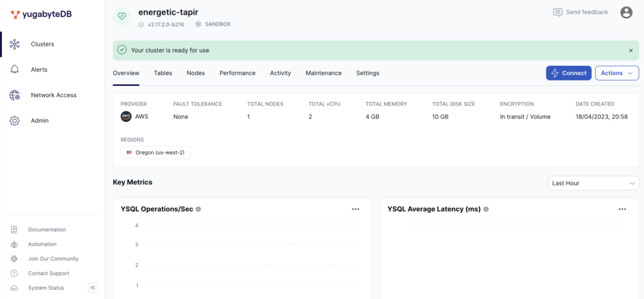Viewport: 644px width, 299px height.
Task: Open the System Status link
Action: pyautogui.click(x=46, y=288)
